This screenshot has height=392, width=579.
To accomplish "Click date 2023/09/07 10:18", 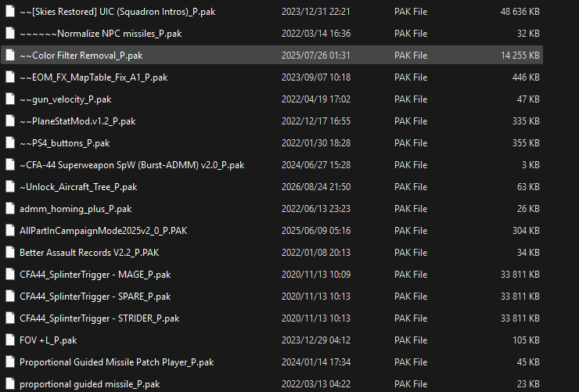I will (x=316, y=77).
